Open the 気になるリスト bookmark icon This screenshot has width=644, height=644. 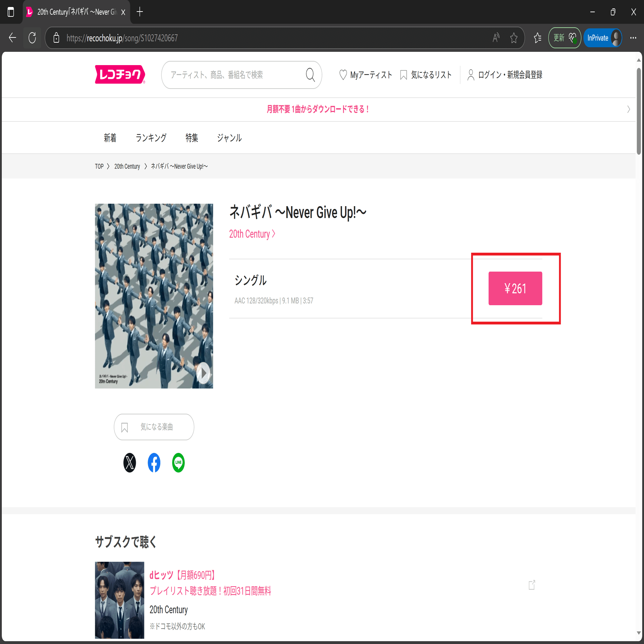[x=404, y=74]
